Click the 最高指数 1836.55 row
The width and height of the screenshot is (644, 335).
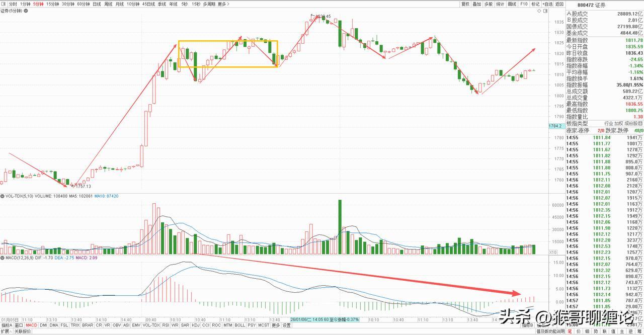(605, 104)
